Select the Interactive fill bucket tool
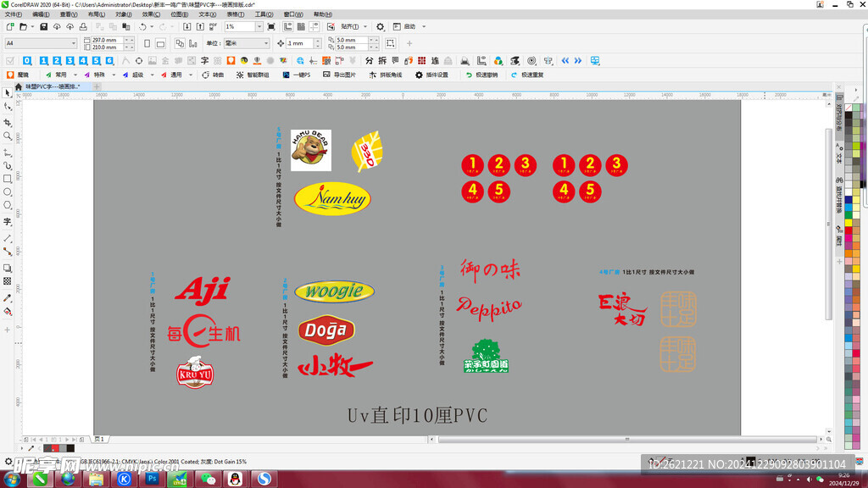 [x=7, y=312]
